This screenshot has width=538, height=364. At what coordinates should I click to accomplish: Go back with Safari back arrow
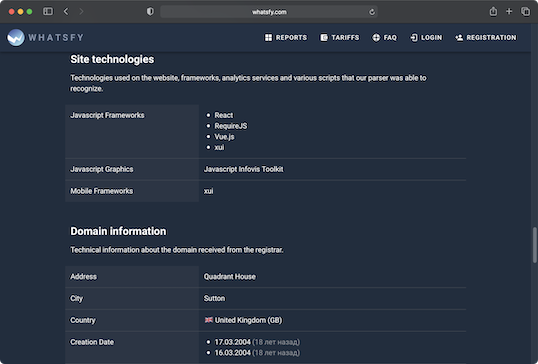pyautogui.click(x=66, y=12)
